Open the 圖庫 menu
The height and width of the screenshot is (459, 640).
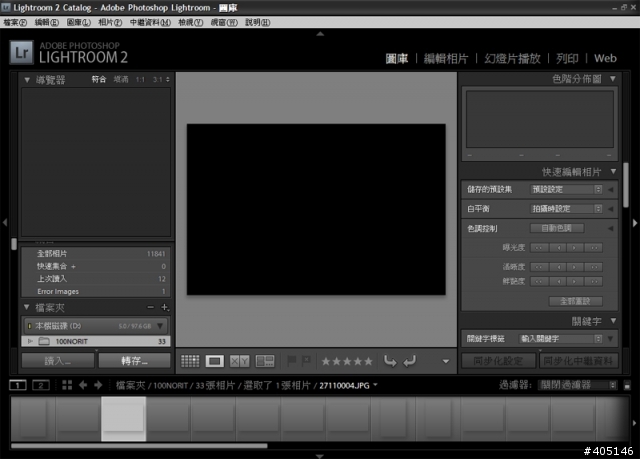pyautogui.click(x=79, y=22)
